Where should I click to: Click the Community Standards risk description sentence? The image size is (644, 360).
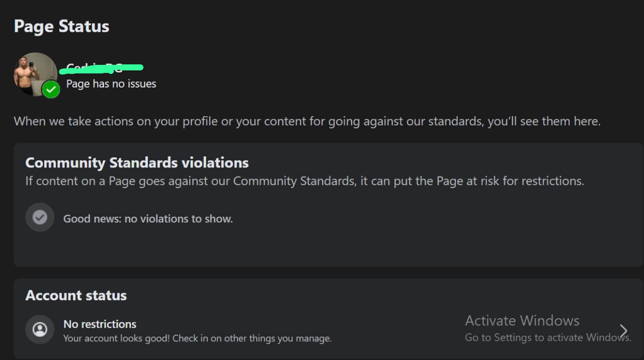point(305,181)
